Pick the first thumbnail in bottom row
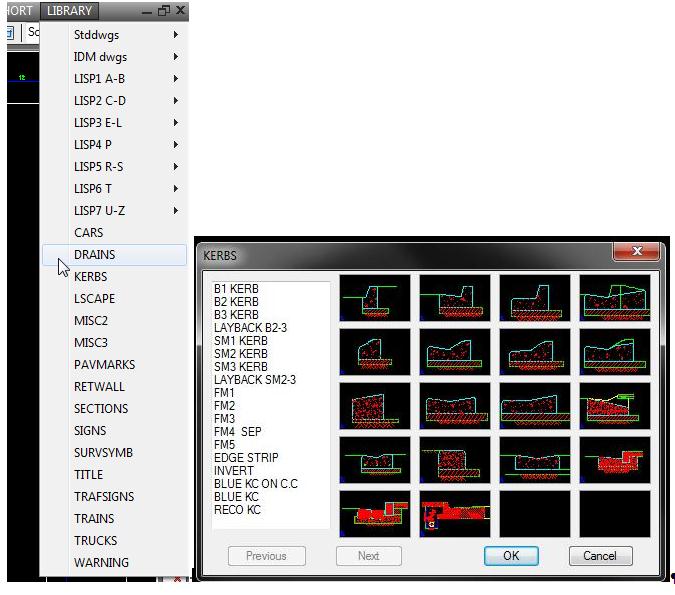The width and height of the screenshot is (675, 595). [375, 514]
